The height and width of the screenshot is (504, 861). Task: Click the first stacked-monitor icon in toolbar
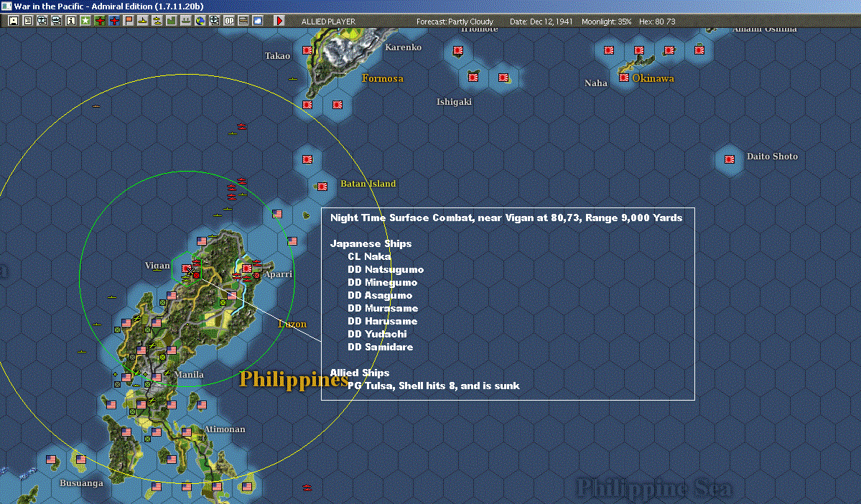pyautogui.click(x=42, y=21)
